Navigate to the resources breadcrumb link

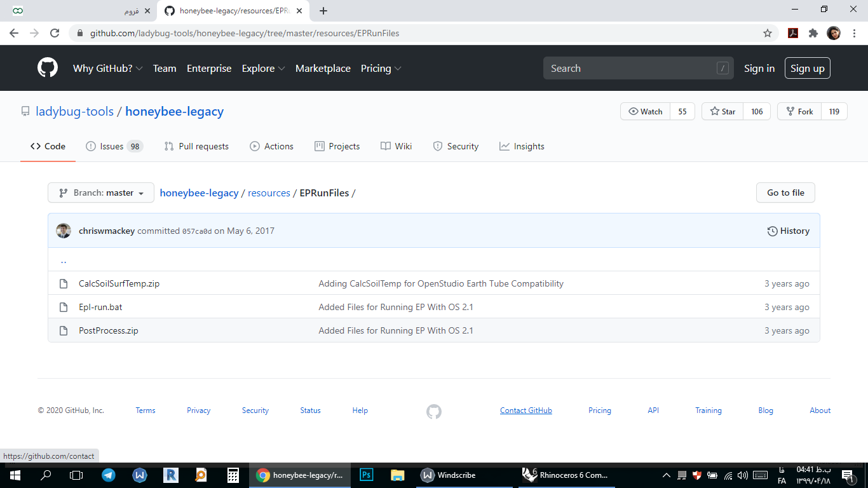pyautogui.click(x=269, y=193)
